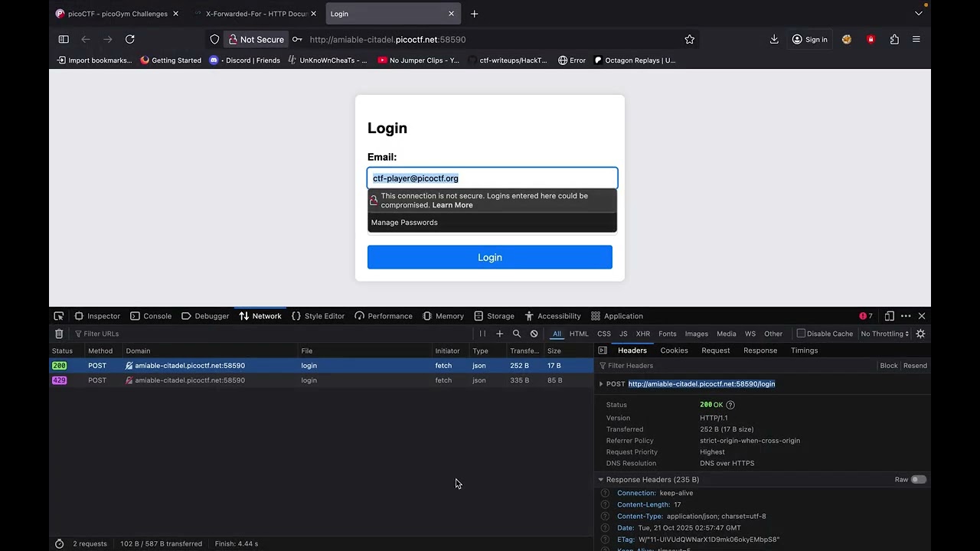Open the Getting Started bookmark
The width and height of the screenshot is (980, 551).
click(x=171, y=60)
